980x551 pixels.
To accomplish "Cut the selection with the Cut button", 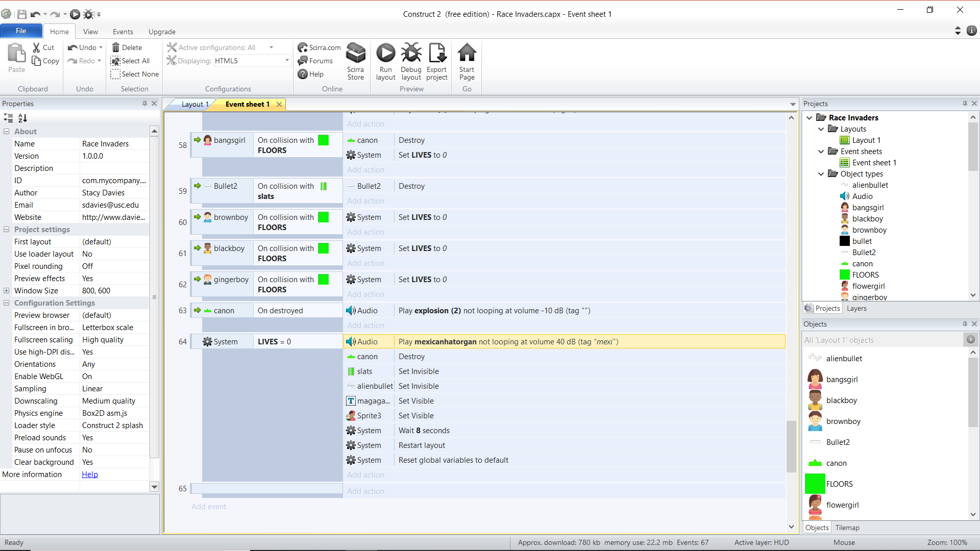I will (44, 47).
